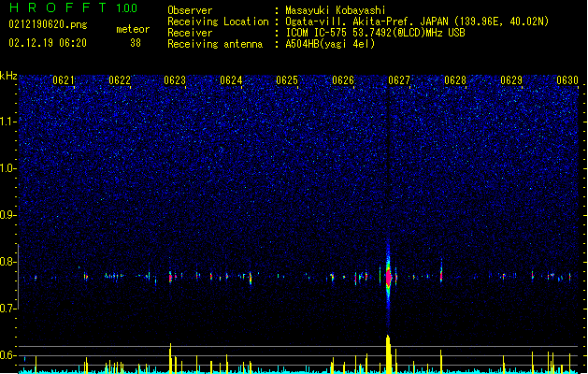The width and height of the screenshot is (588, 374).
Task: Click the 0624 time marker
Action: [231, 80]
